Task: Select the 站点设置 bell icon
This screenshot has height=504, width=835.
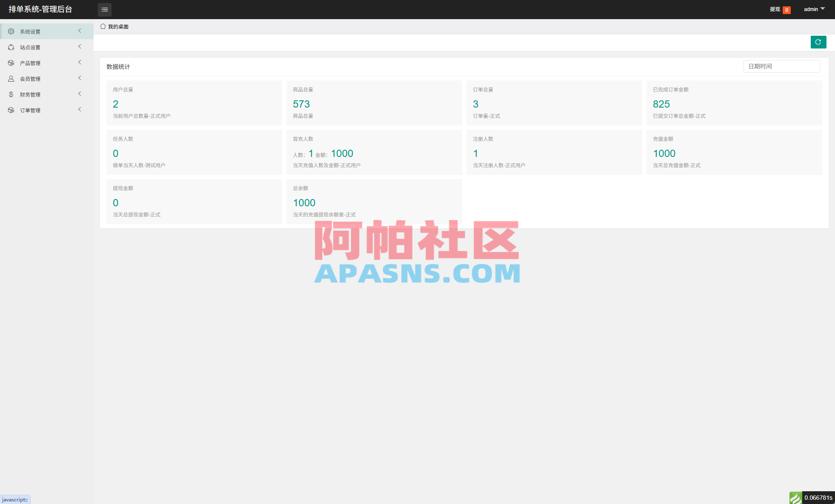Action: [11, 47]
